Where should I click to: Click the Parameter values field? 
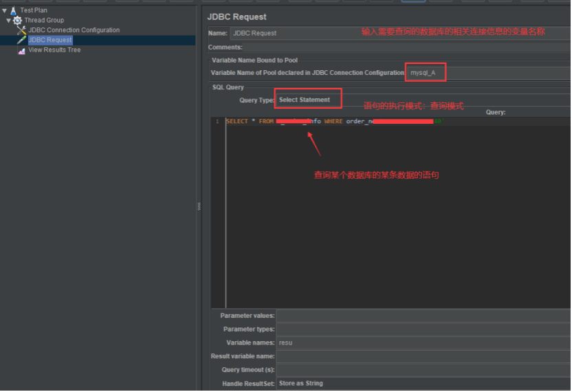tap(423, 316)
